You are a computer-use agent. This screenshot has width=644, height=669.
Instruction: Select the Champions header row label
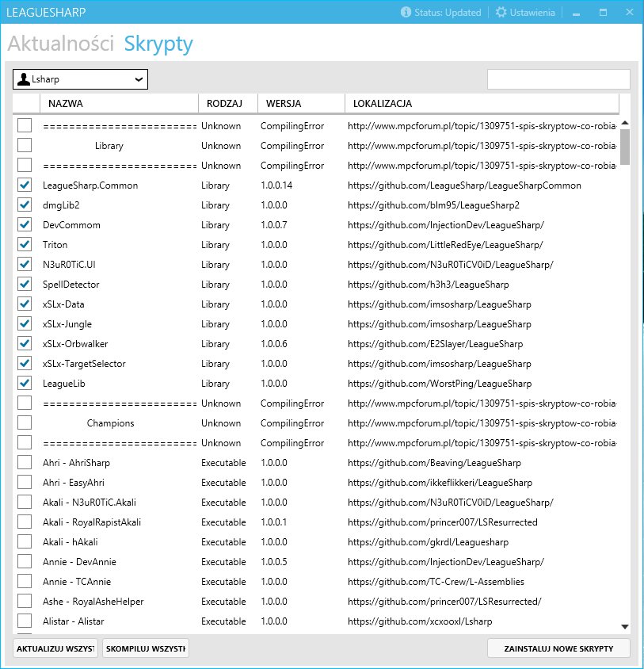tap(110, 423)
